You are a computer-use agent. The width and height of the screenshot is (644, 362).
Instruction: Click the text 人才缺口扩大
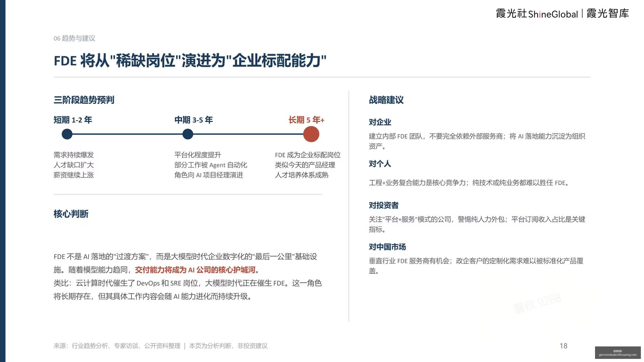pos(74,165)
